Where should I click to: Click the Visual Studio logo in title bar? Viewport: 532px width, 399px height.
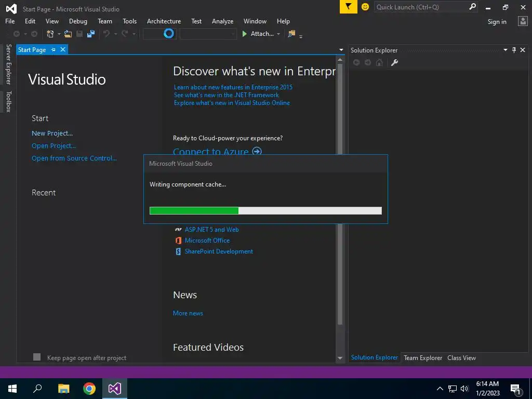coord(11,8)
